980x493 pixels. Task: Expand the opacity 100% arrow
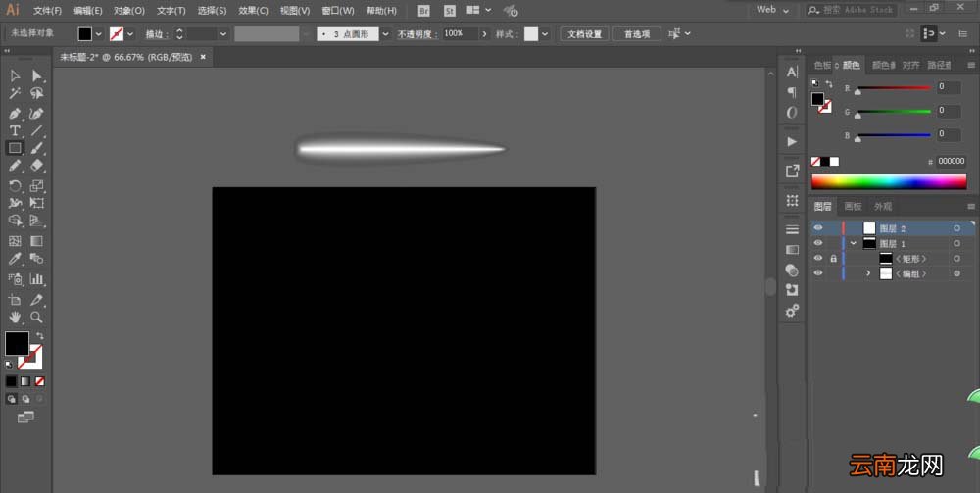point(484,34)
